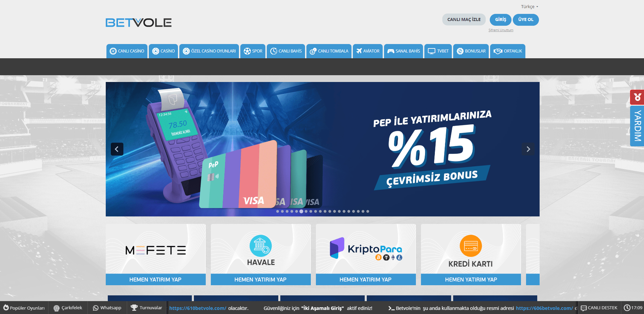Switch to the TVBET tab
Screen dimensions: 644x314
pyautogui.click(x=438, y=51)
